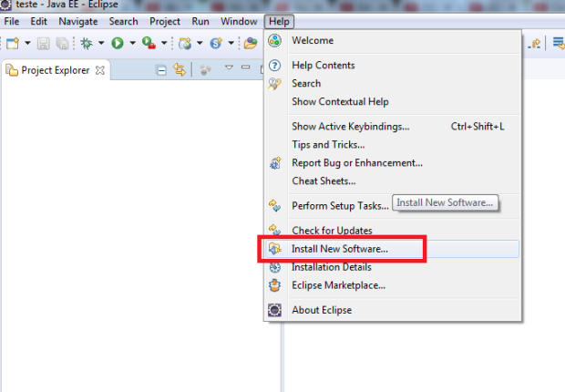The height and width of the screenshot is (392, 565).
Task: Expand the New wizard dropdown arrow
Action: pos(27,43)
